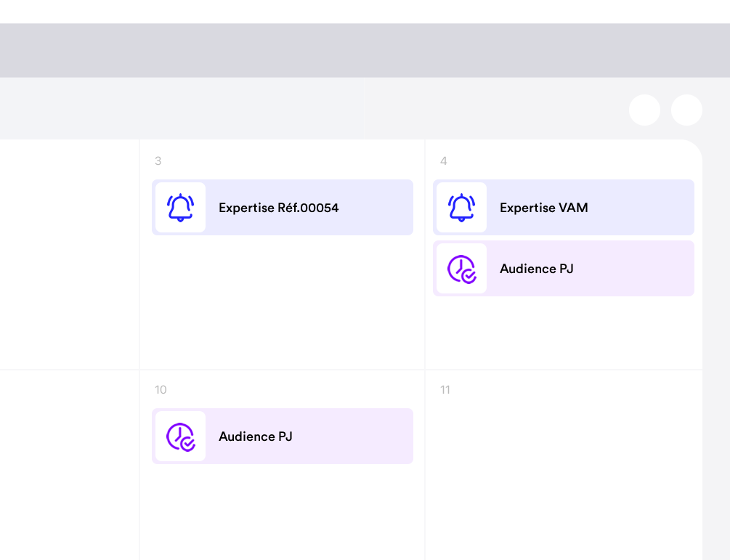This screenshot has width=730, height=560.
Task: Click the gray header bar at the top
Action: pyautogui.click(x=365, y=50)
